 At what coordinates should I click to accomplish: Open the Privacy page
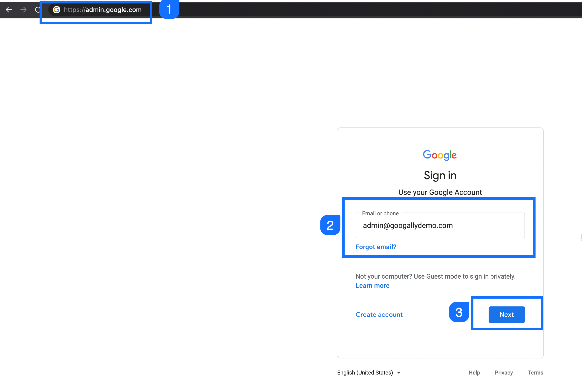point(504,372)
